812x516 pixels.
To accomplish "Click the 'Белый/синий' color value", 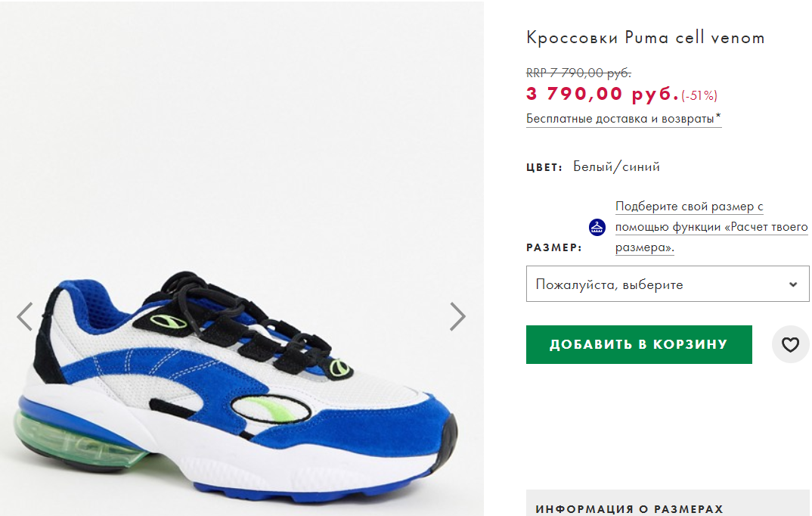I will pyautogui.click(x=616, y=166).
